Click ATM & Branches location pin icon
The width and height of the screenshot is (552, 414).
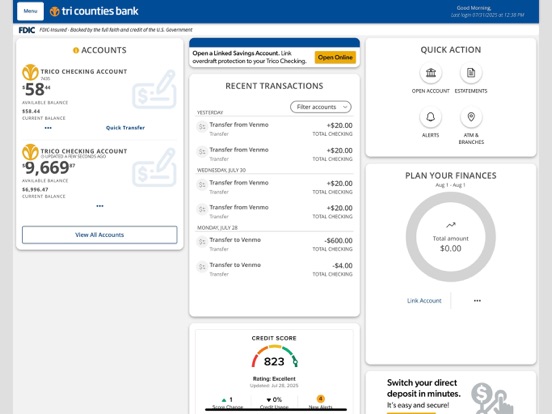pyautogui.click(x=471, y=117)
